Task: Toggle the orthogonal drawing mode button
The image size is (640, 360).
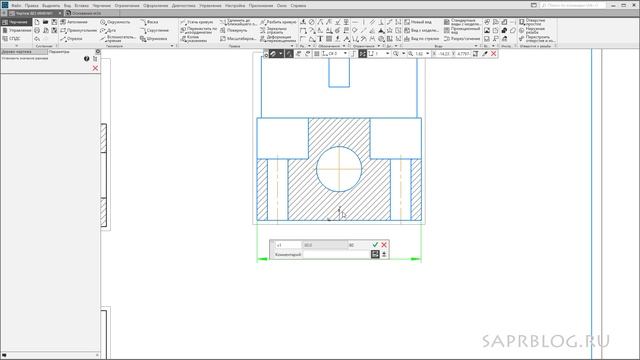Action: 353,53
